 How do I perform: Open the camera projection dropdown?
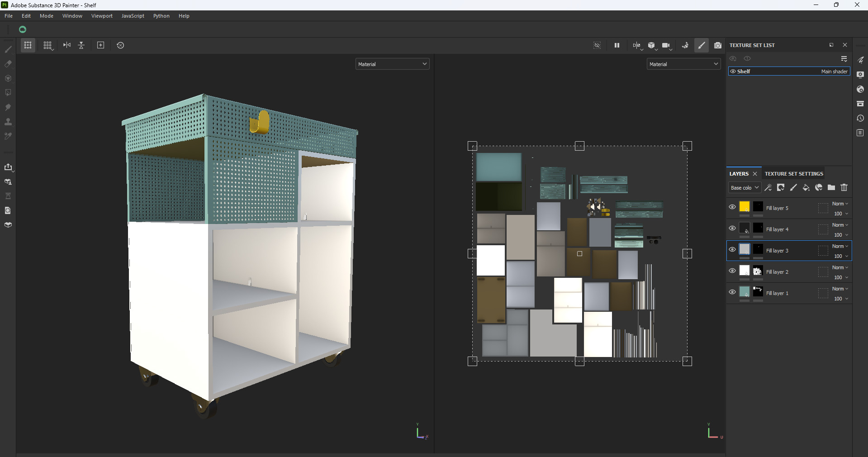tap(667, 45)
